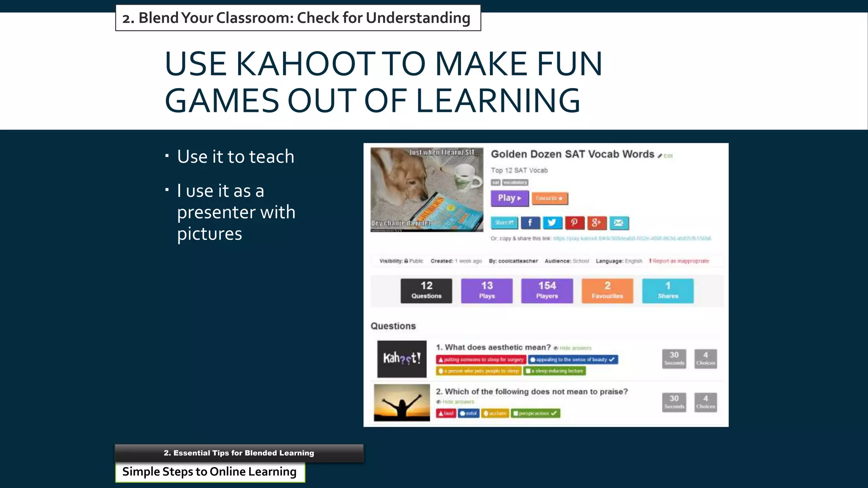
Task: Open the sunset silhouette thumbnail of question 2
Action: (x=402, y=402)
